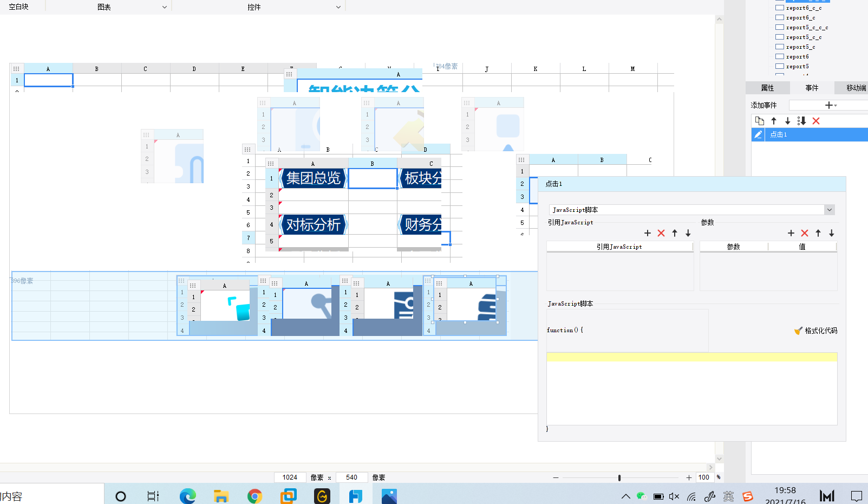868x504 pixels.
Task: Switch to the 事件 tab
Action: pos(812,88)
